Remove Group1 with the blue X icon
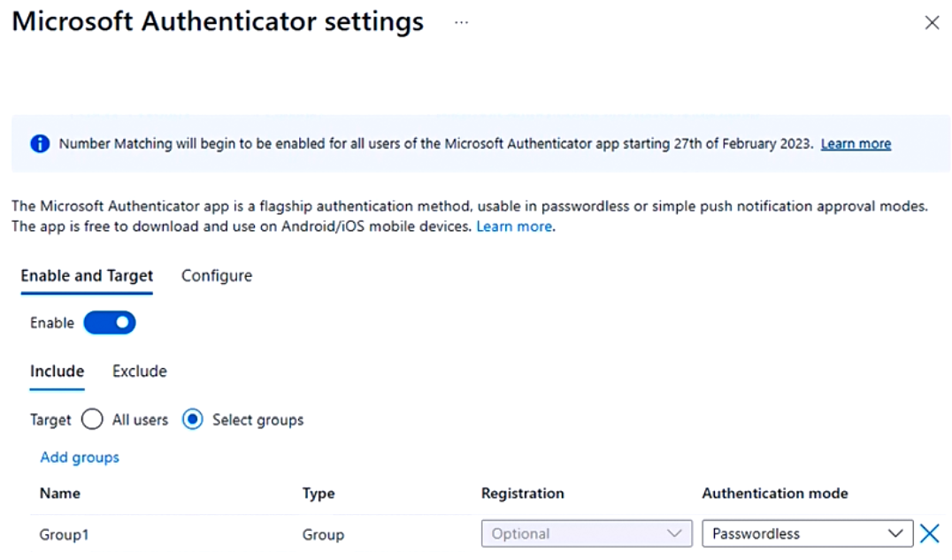Viewport: 952px width, 560px height. pos(929,533)
